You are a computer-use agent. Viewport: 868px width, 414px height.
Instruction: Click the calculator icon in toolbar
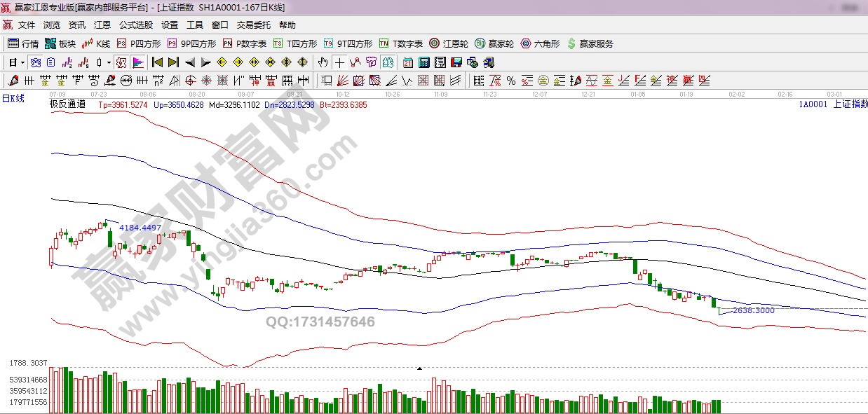423,62
